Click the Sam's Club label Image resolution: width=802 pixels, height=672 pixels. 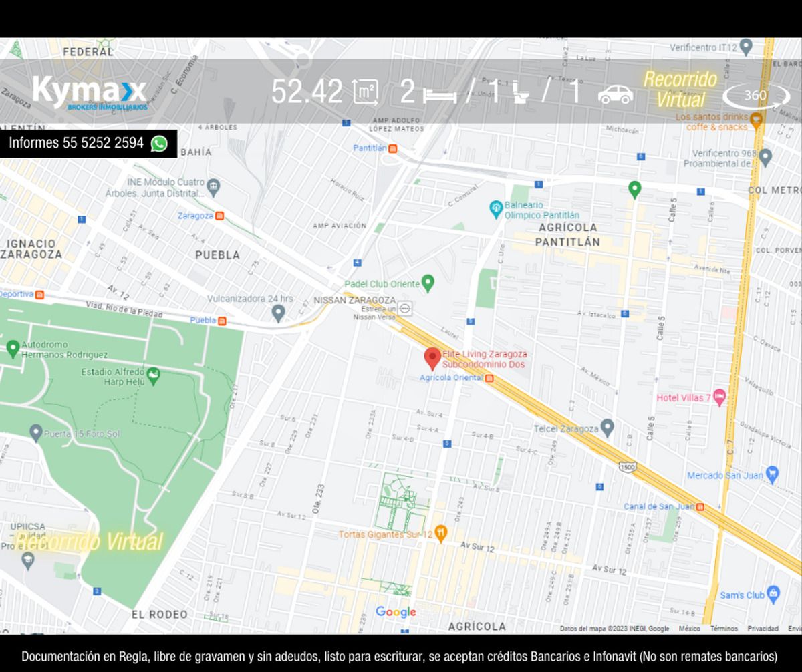click(x=742, y=595)
